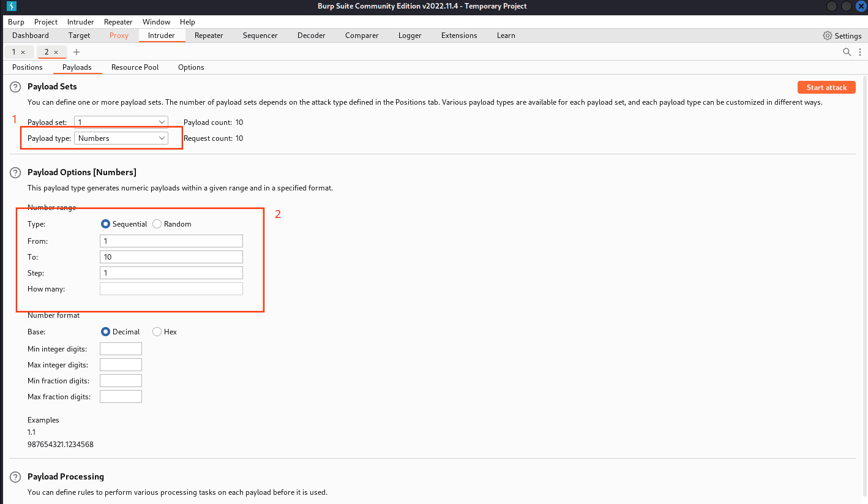Click the Payload Sets help icon
Viewport: 868px width, 504px height.
tap(15, 87)
